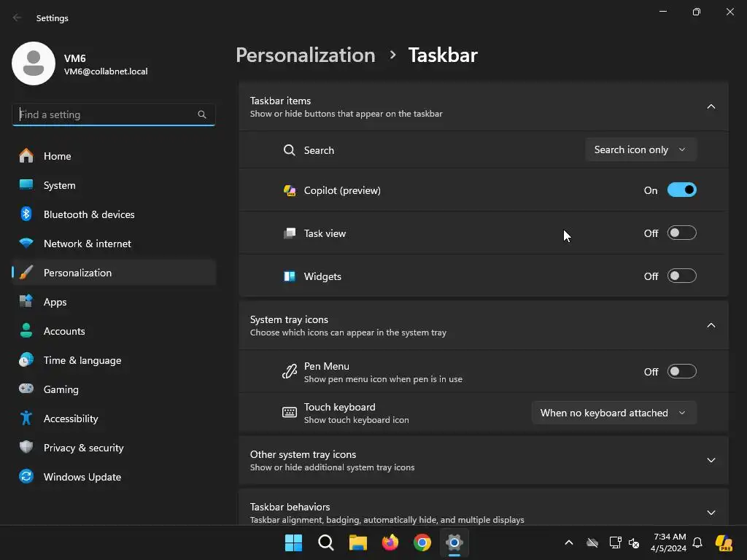Collapse the Taskbar items section
Image resolution: width=747 pixels, height=560 pixels.
coord(711,106)
